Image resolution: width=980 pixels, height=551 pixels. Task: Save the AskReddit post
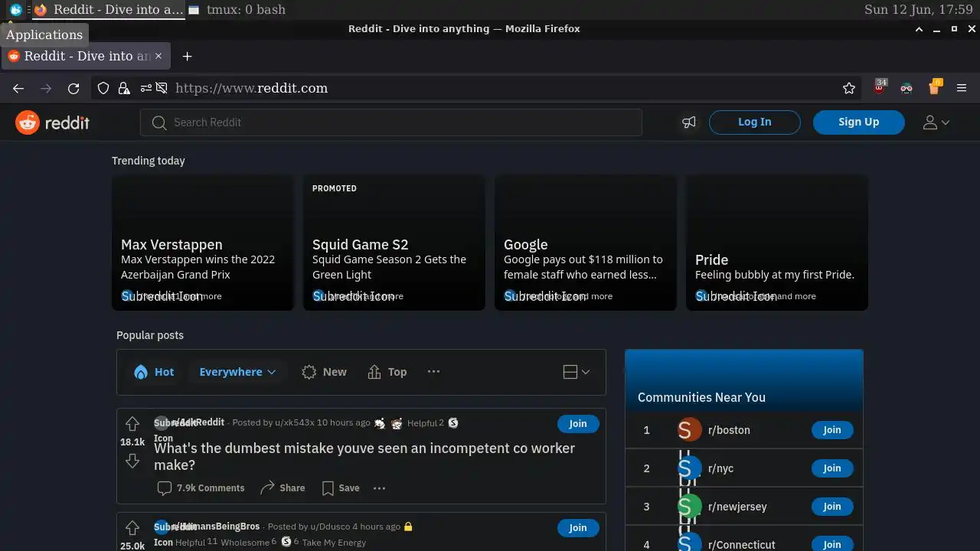(341, 488)
